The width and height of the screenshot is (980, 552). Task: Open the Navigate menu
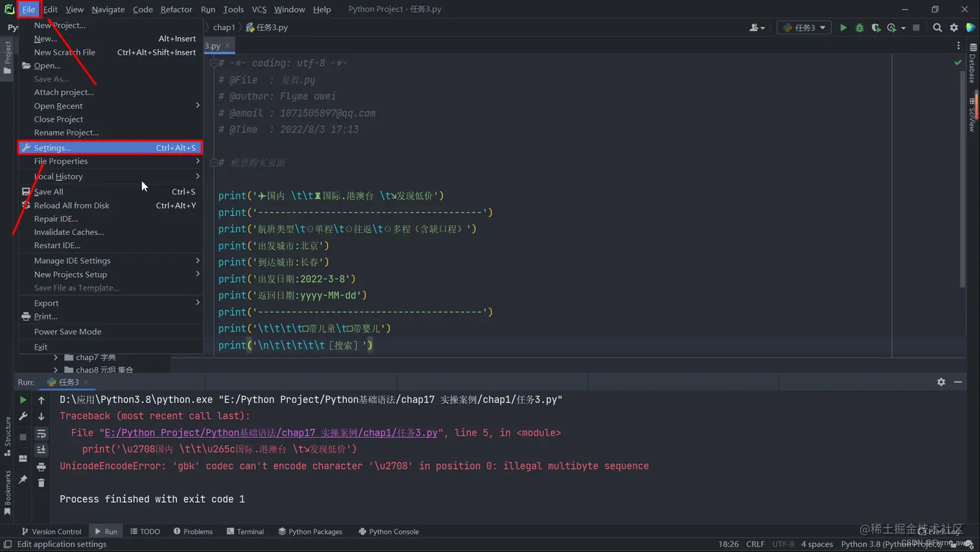[x=108, y=9]
